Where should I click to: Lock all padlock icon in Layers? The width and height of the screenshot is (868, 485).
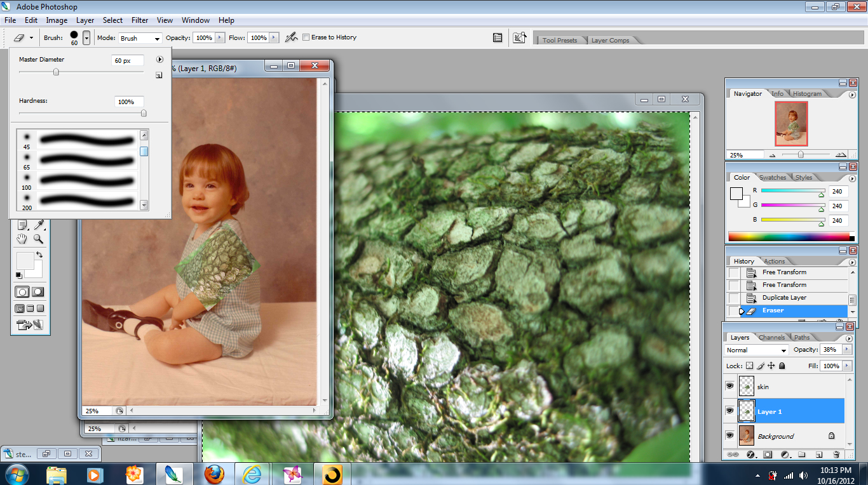pyautogui.click(x=782, y=366)
